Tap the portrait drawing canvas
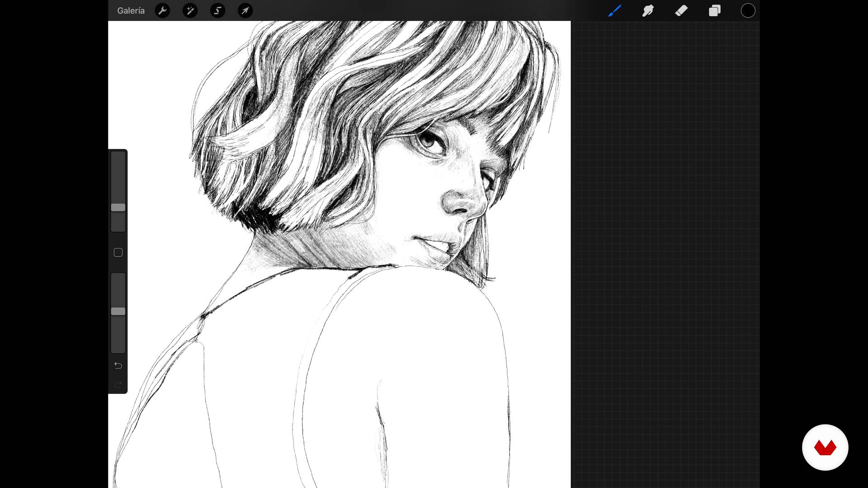868x488 pixels. [339, 254]
